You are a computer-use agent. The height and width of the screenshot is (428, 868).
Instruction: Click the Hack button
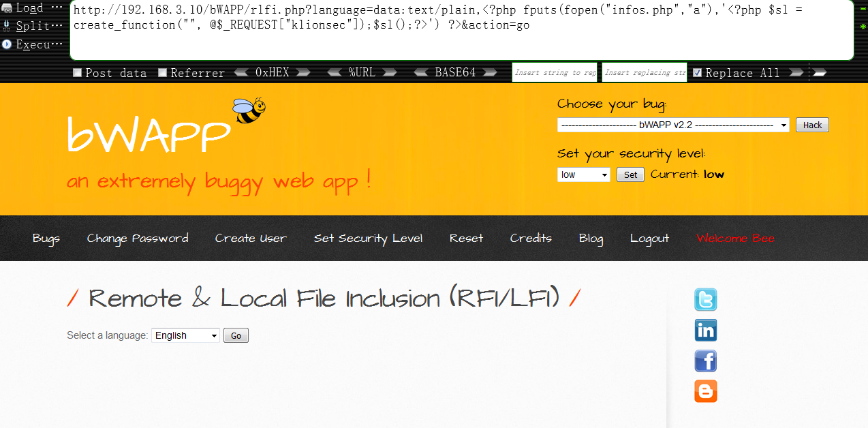tap(812, 125)
